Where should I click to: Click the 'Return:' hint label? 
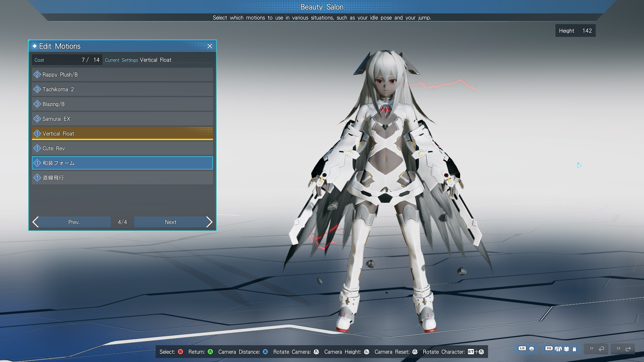click(x=197, y=352)
